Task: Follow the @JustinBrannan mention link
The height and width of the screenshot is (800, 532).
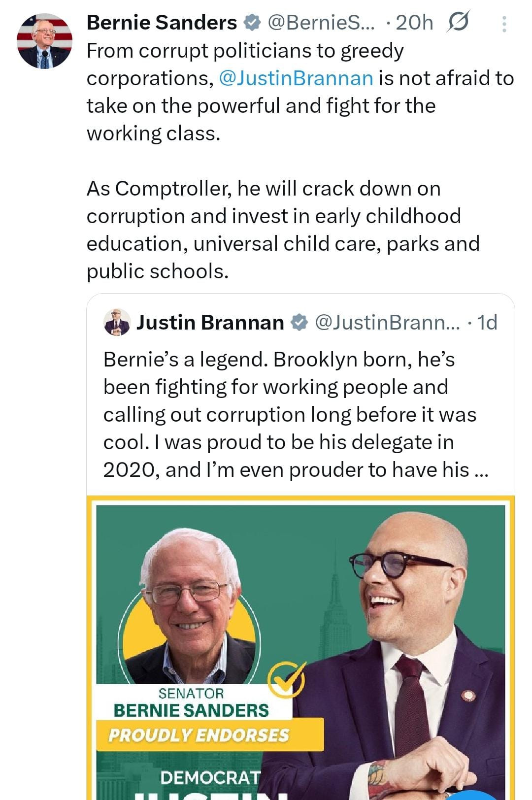Action: tap(296, 78)
